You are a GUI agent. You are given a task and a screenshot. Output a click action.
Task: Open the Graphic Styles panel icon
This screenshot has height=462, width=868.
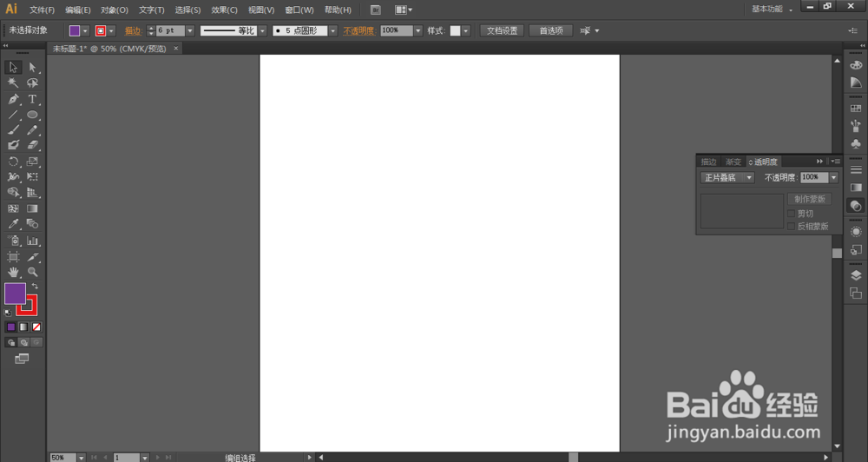[856, 250]
